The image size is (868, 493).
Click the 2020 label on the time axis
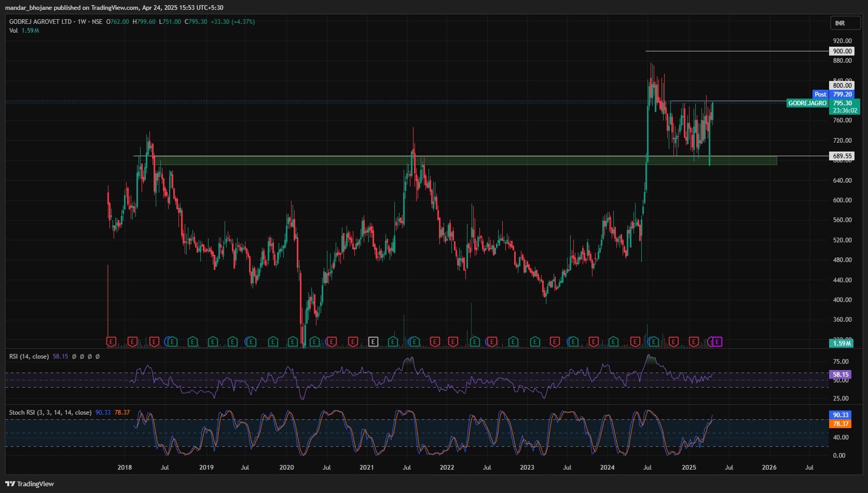tap(286, 468)
